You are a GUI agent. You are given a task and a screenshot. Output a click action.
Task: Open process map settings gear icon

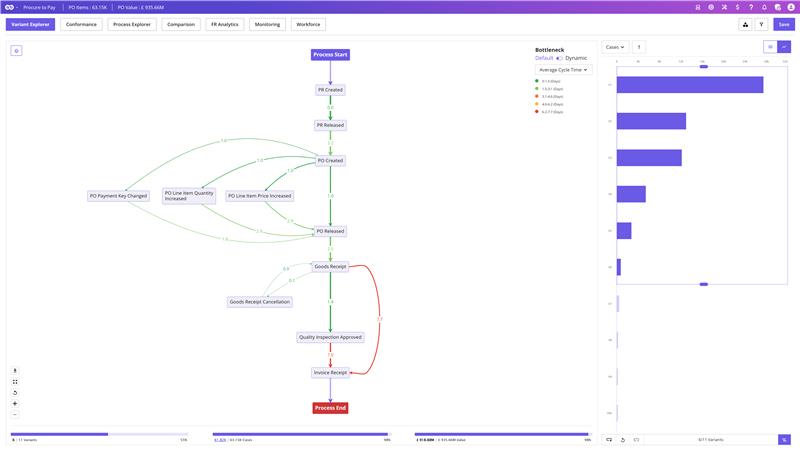(16, 51)
